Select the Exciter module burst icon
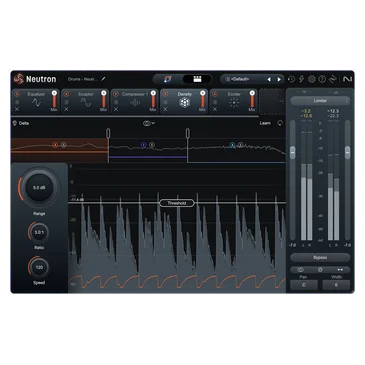This screenshot has height=365, width=365. pos(234,103)
